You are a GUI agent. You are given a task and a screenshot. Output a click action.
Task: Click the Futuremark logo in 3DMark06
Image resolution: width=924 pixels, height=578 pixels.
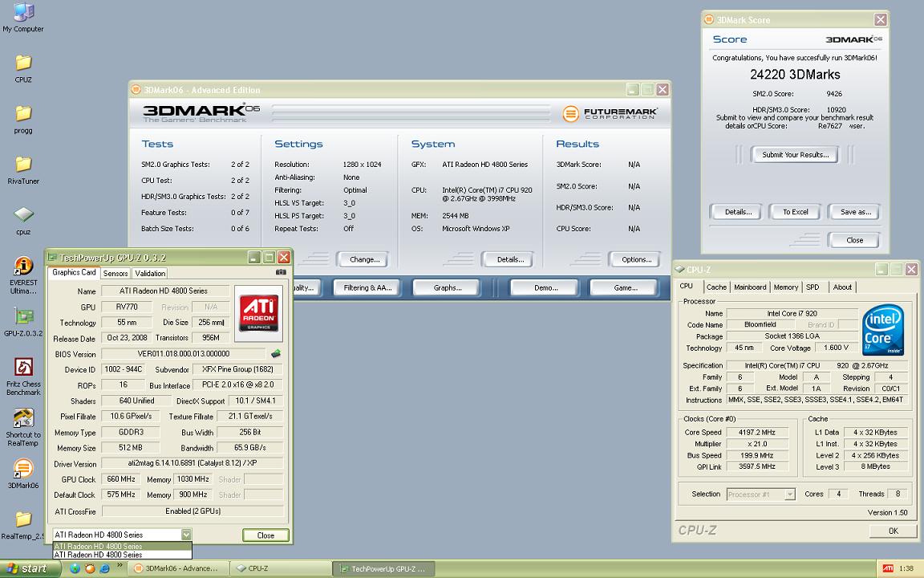click(610, 112)
